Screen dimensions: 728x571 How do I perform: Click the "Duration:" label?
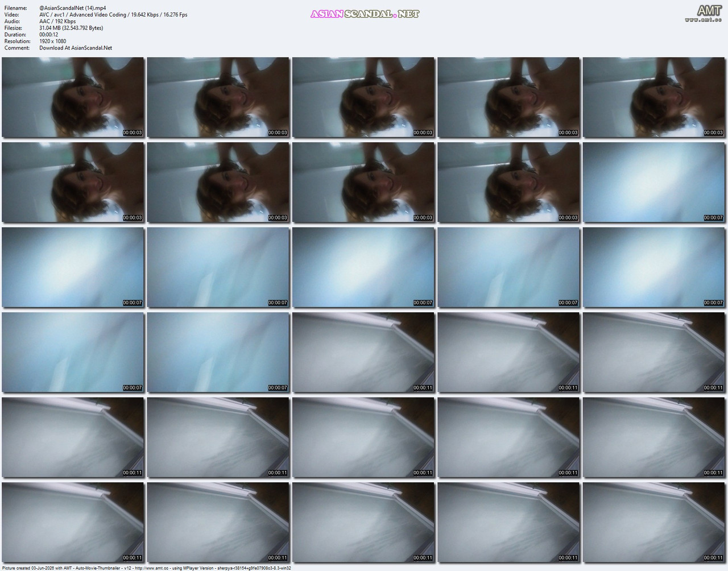click(x=14, y=35)
